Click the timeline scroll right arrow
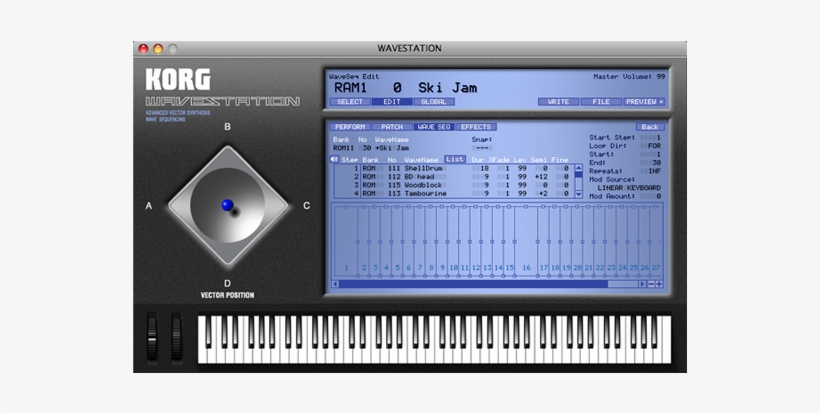The height and width of the screenshot is (413, 820). [643, 284]
